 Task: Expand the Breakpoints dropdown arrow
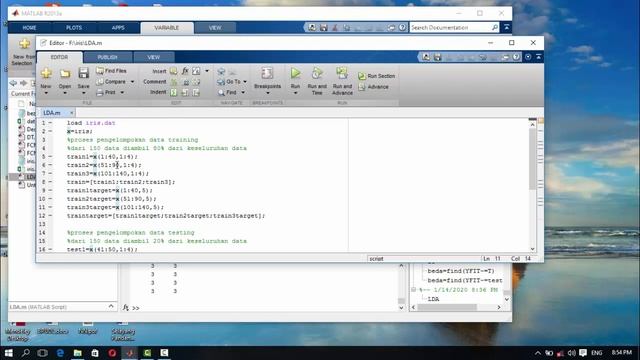pos(268,93)
